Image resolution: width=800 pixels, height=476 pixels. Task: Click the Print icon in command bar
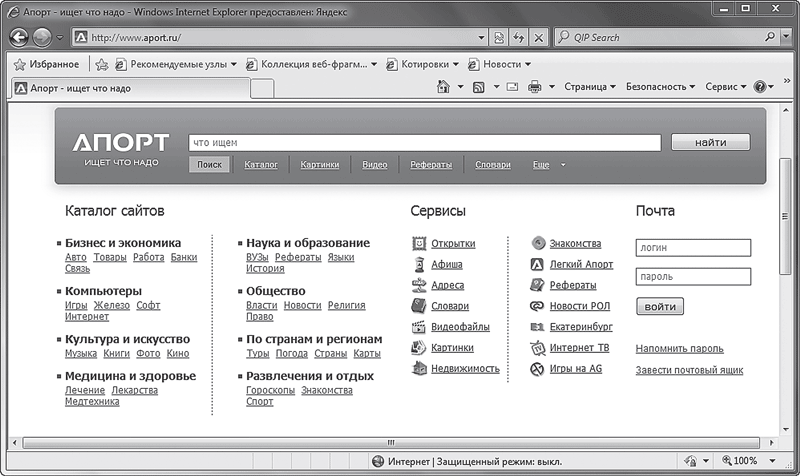(x=535, y=87)
